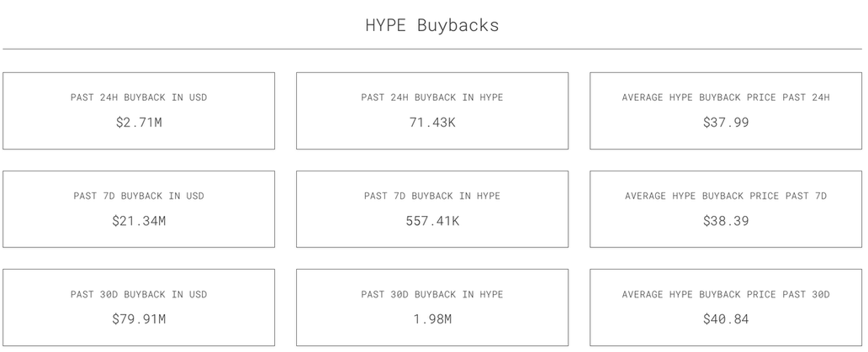This screenshot has height=352, width=868.
Task: Click the $21.34M value
Action: (x=139, y=221)
